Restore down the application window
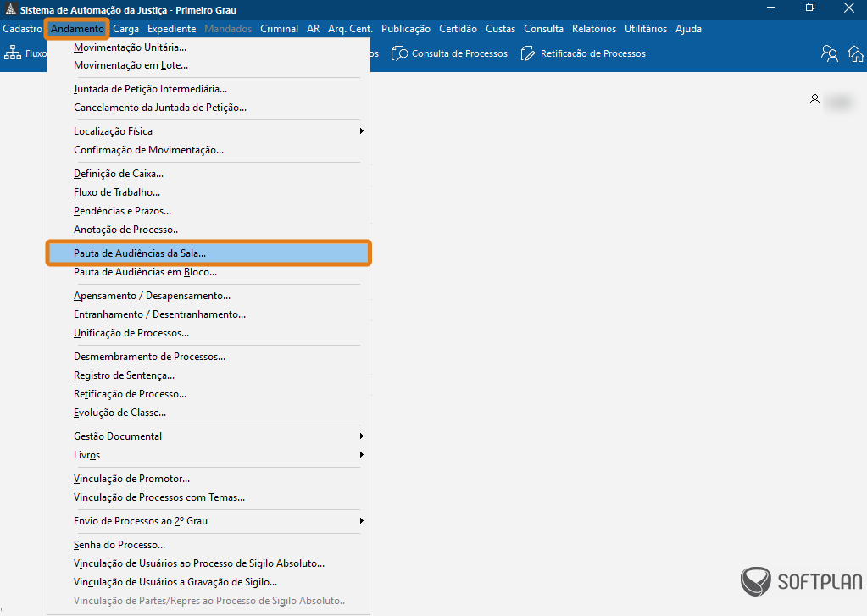The height and width of the screenshot is (616, 867). [810, 8]
